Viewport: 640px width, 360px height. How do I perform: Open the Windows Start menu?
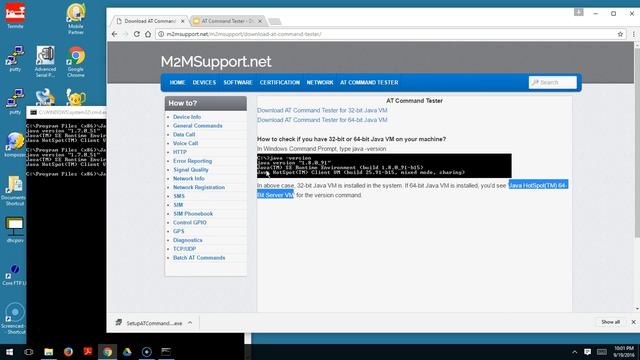click(x=9, y=352)
